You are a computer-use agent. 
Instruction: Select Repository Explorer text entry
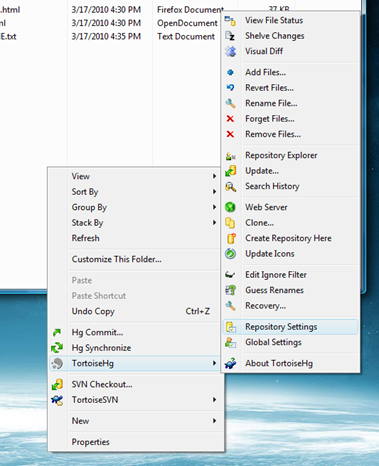[281, 155]
